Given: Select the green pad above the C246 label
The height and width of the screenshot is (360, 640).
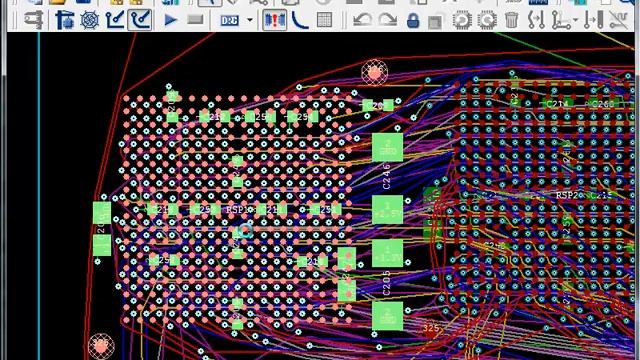Looking at the screenshot, I should (387, 147).
